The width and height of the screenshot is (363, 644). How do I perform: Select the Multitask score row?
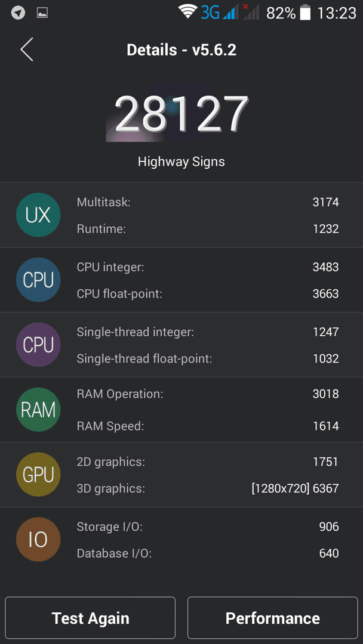[x=208, y=202]
